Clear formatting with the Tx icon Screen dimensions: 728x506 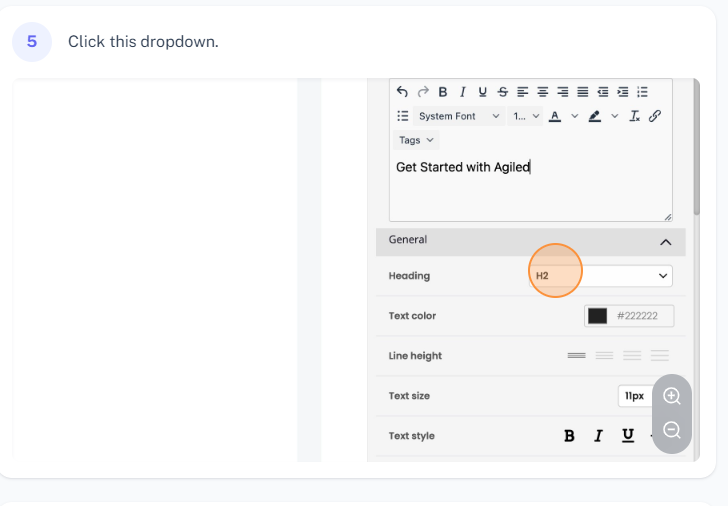tap(634, 116)
